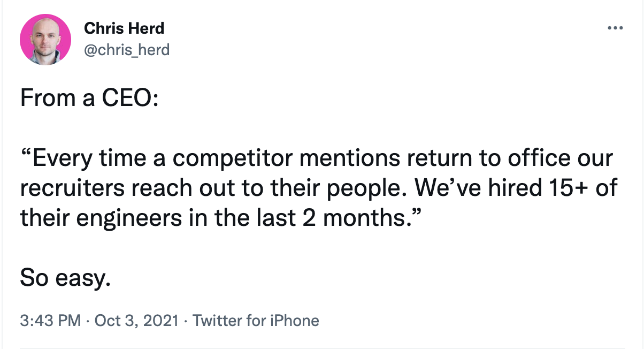Click the Oct 3, 2021 date
The image size is (644, 349).
pyautogui.click(x=136, y=321)
